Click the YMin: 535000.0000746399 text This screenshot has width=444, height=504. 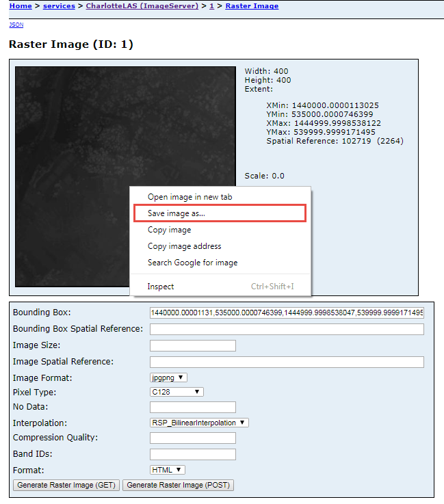point(319,114)
